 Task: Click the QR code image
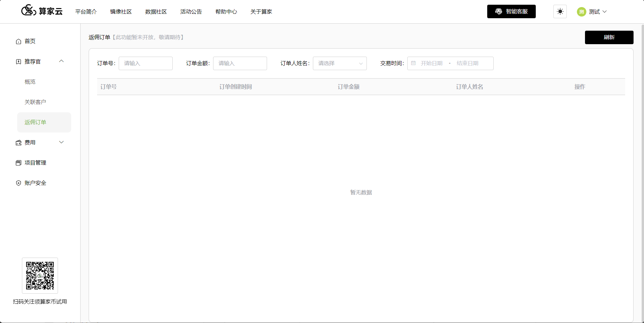click(x=40, y=275)
